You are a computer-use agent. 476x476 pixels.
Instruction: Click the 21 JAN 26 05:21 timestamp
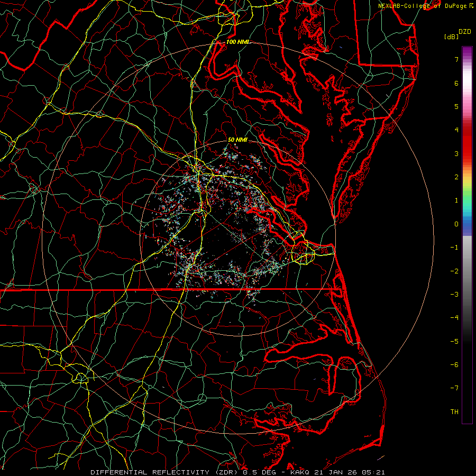point(350,471)
